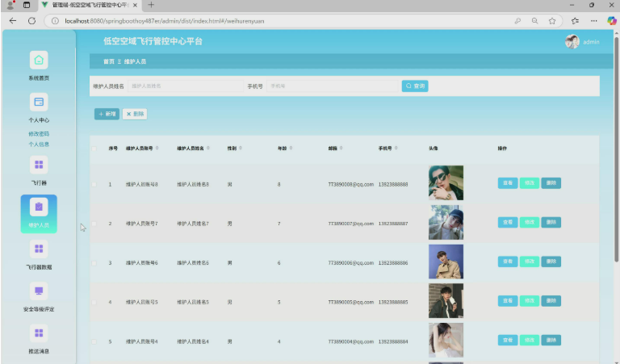Click 修改 for row 3
This screenshot has width=620, height=364.
coord(530,261)
